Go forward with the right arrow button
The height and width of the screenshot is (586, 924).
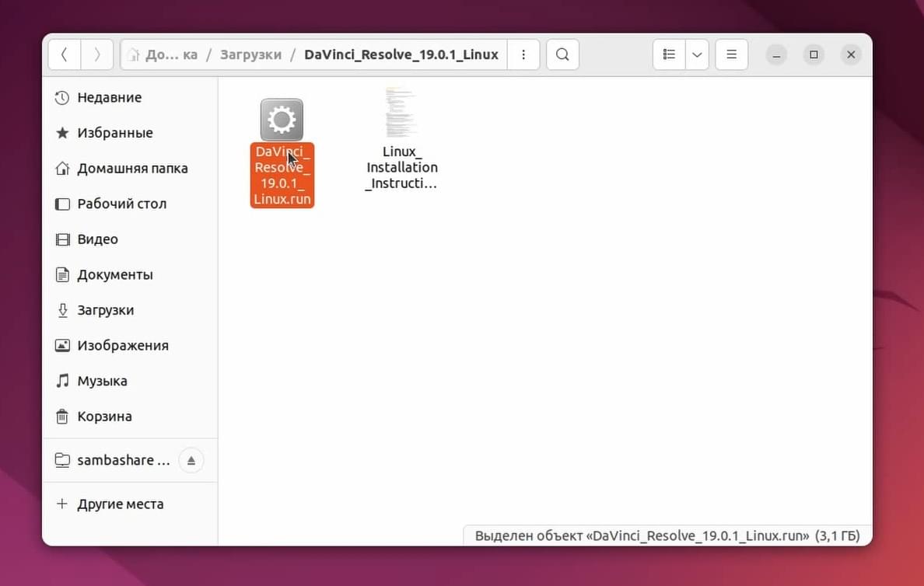pyautogui.click(x=96, y=54)
